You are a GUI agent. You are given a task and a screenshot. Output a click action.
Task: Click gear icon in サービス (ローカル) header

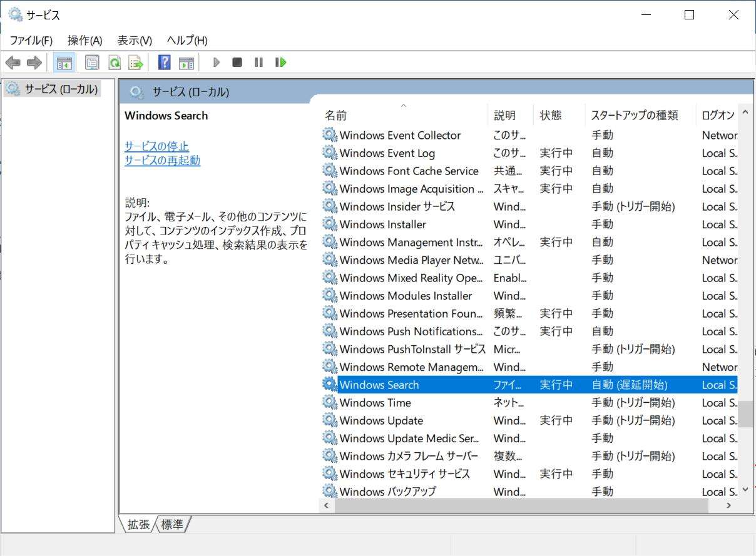137,92
